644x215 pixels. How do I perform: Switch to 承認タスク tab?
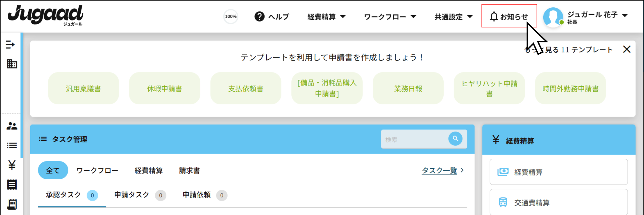click(x=63, y=195)
